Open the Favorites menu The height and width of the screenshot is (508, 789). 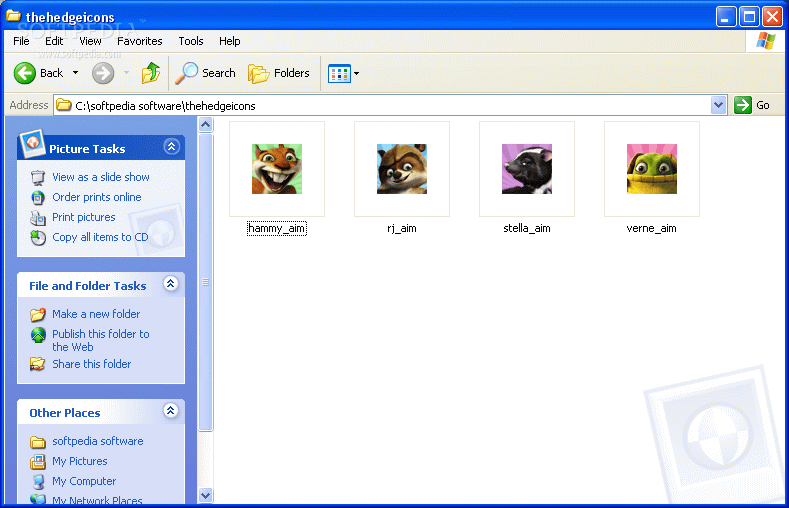point(139,41)
